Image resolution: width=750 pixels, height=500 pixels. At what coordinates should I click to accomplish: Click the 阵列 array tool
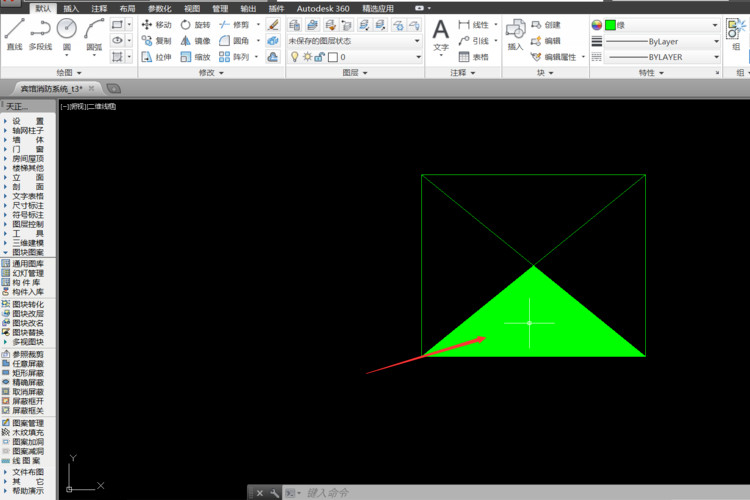234,57
